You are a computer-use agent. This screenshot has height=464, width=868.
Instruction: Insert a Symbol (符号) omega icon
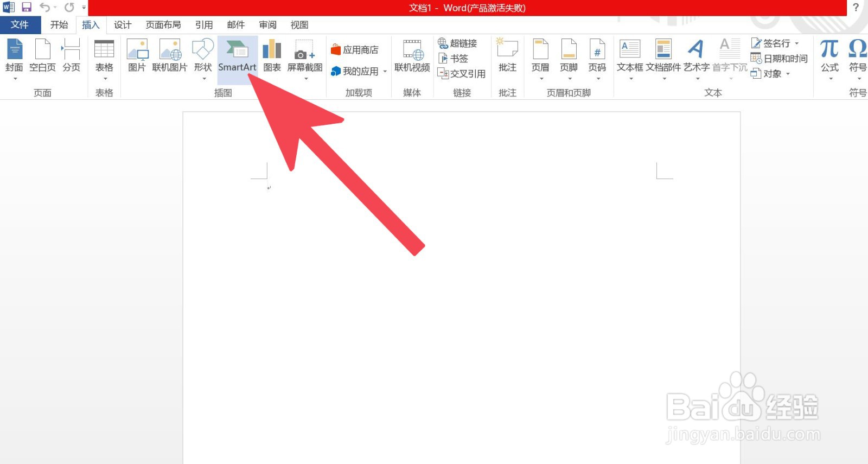click(858, 49)
